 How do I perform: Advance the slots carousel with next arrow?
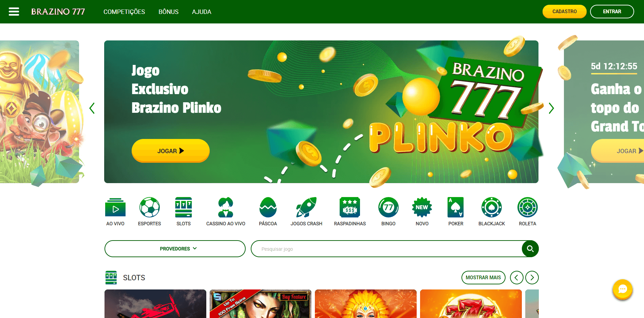(x=532, y=278)
